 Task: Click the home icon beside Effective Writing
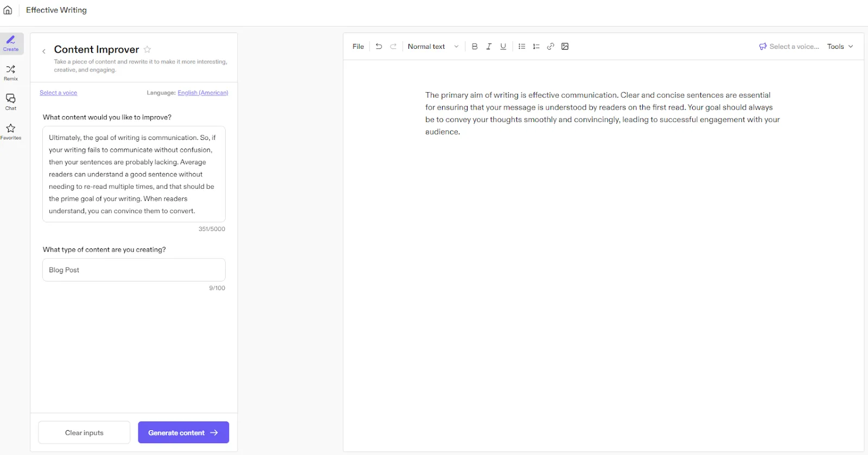click(x=8, y=10)
